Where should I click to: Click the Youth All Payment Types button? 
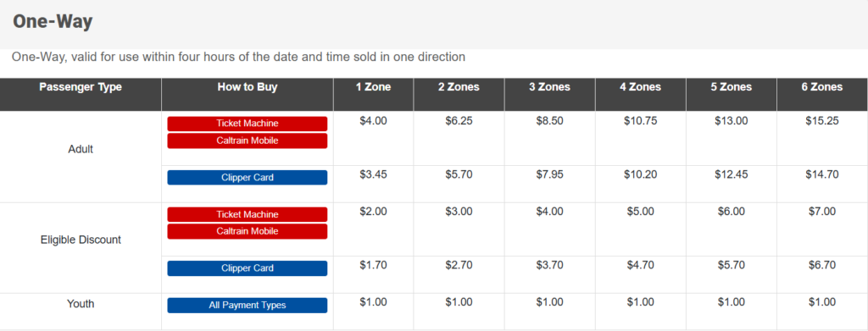point(248,306)
